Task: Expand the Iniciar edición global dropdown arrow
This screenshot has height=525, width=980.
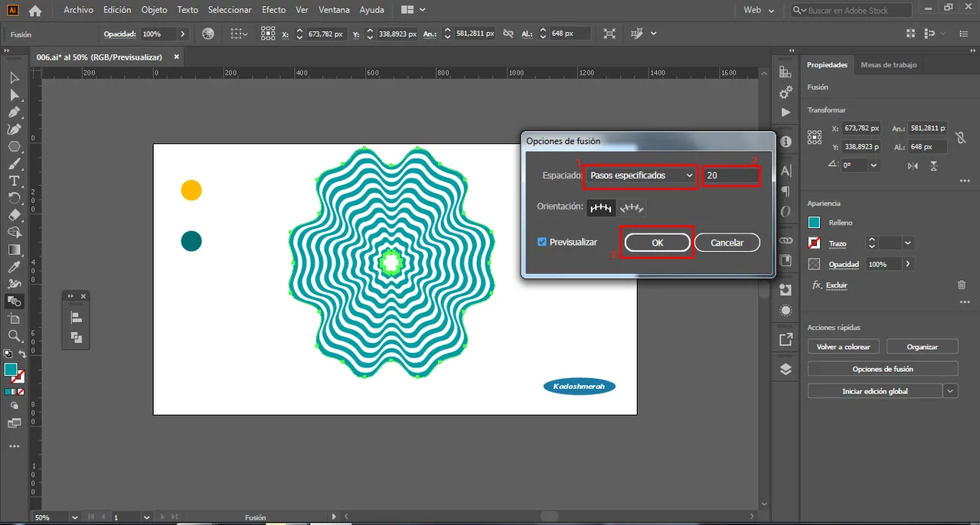Action: (x=950, y=390)
